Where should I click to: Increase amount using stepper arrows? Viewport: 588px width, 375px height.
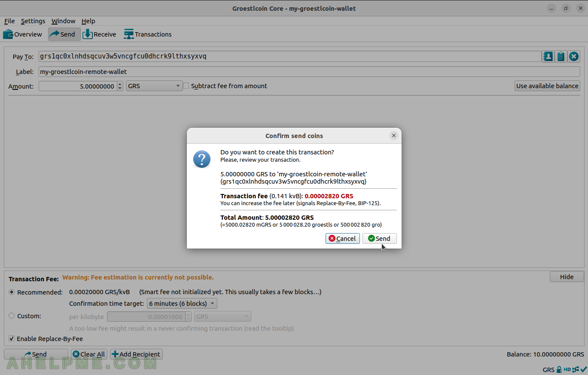(x=120, y=84)
